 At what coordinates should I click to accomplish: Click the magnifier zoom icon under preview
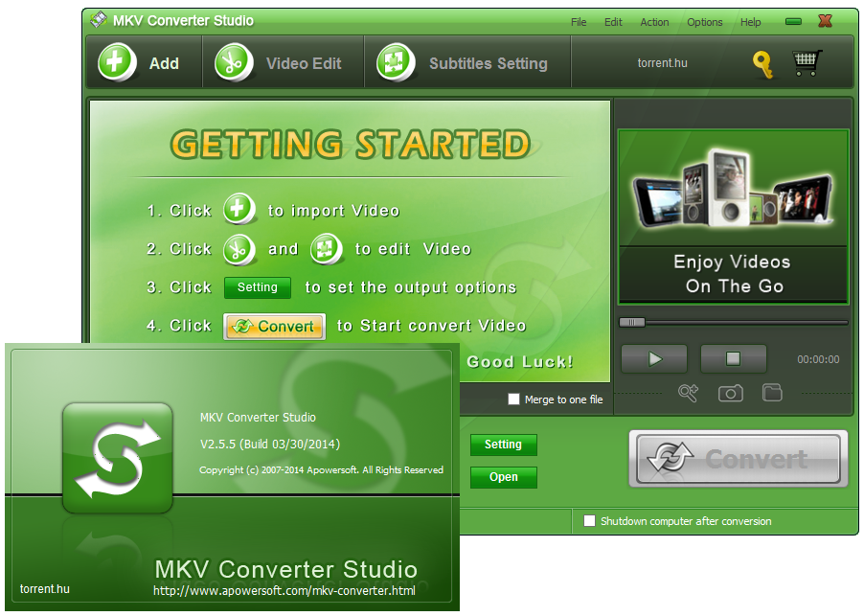(x=688, y=393)
